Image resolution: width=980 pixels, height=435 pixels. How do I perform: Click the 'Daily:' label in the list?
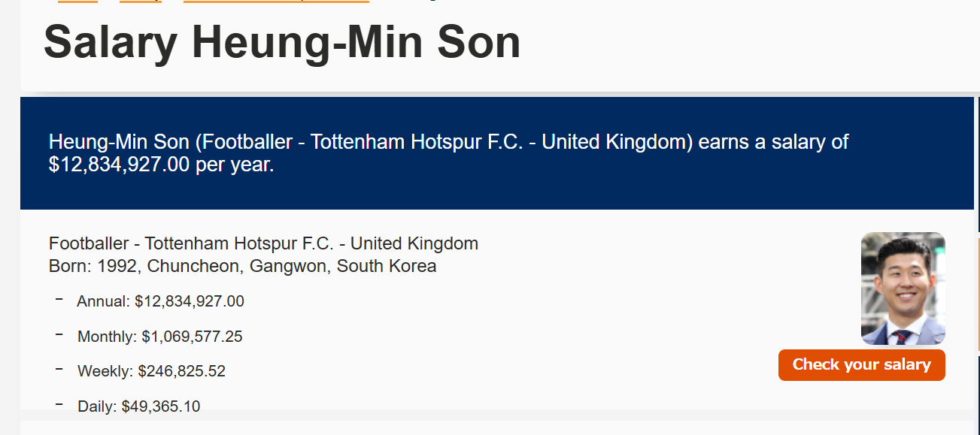[x=96, y=406]
